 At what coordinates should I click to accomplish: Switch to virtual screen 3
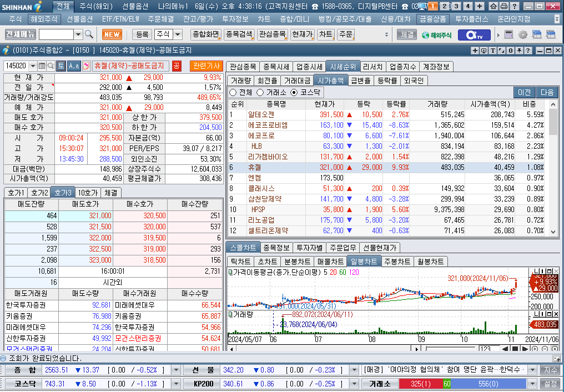pyautogui.click(x=456, y=6)
